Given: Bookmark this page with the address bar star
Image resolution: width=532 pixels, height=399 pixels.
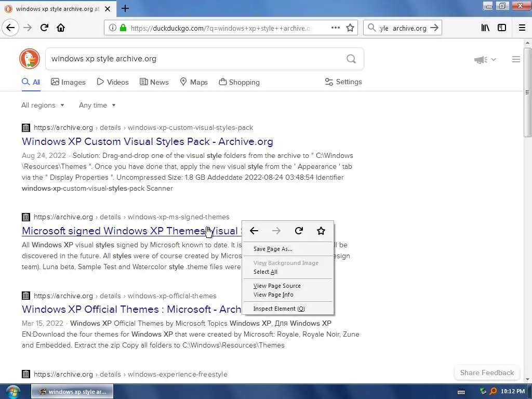Looking at the screenshot, I should pyautogui.click(x=350, y=28).
